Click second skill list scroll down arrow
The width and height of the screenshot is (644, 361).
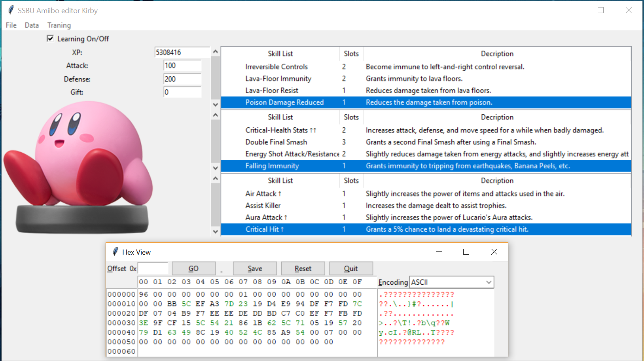point(215,168)
